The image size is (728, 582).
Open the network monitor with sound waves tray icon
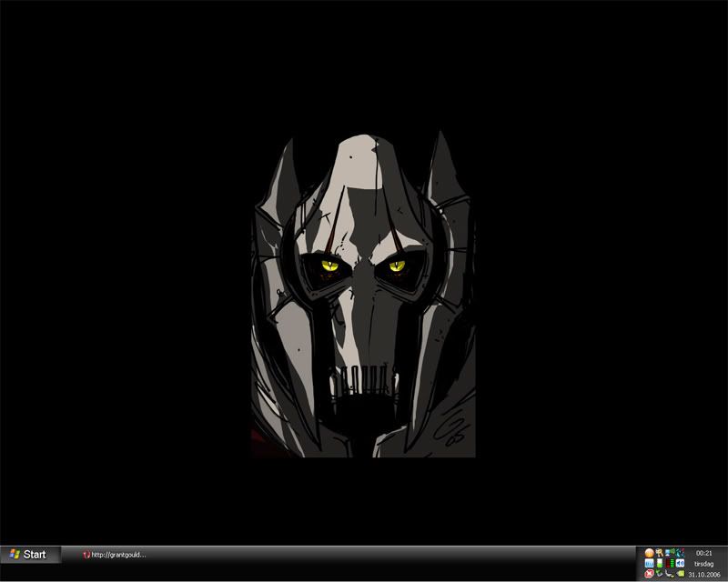[670, 552]
